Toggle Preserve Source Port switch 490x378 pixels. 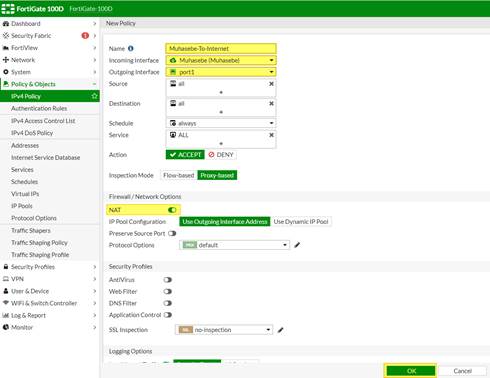[172, 233]
